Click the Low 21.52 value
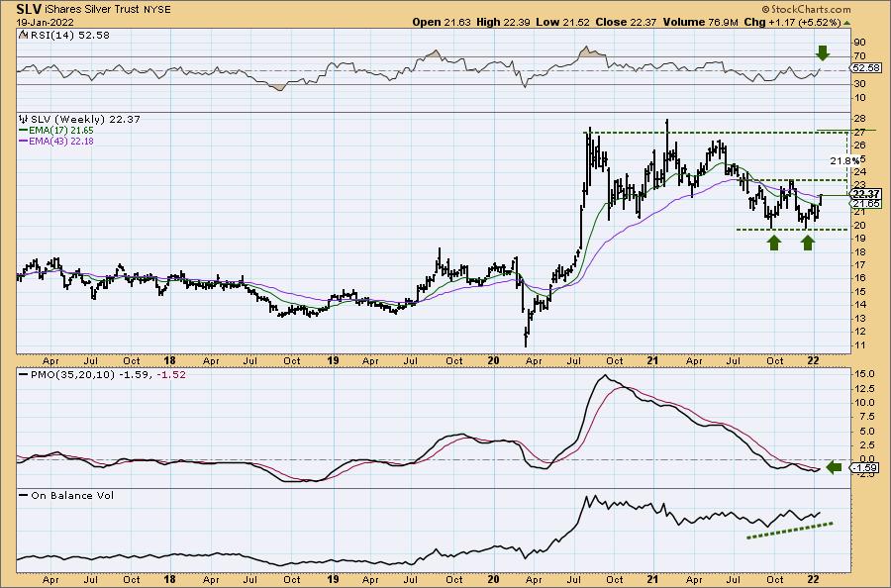 click(x=562, y=22)
